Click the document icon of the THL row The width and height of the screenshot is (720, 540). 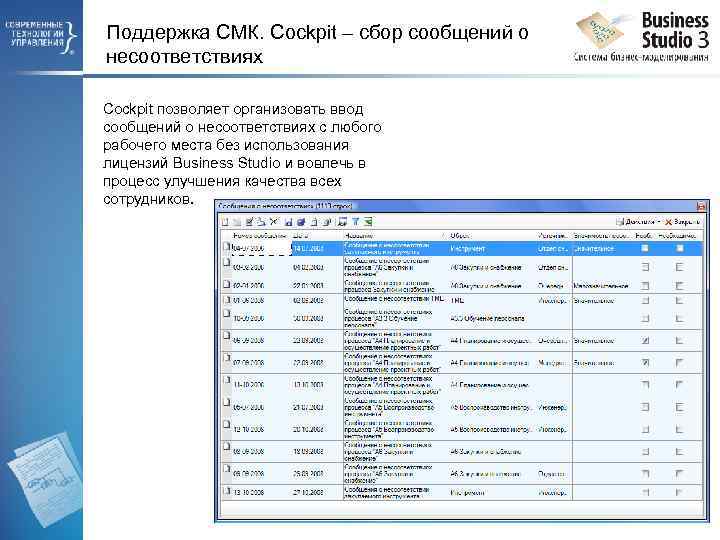[x=226, y=300]
